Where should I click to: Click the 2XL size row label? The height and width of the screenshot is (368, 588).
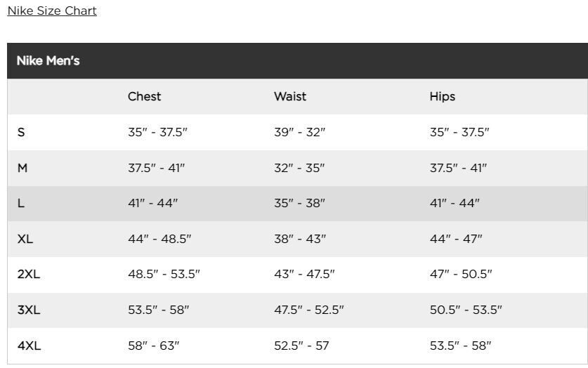point(29,274)
